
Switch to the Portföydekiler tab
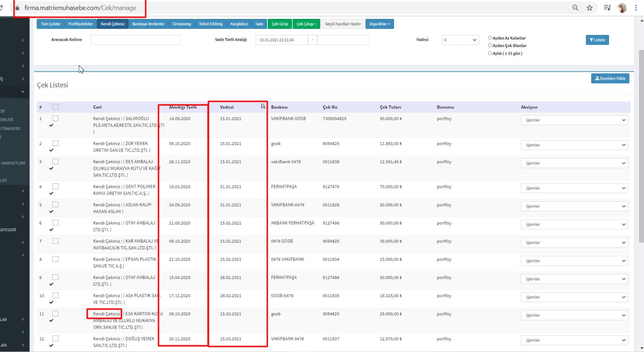[80, 24]
